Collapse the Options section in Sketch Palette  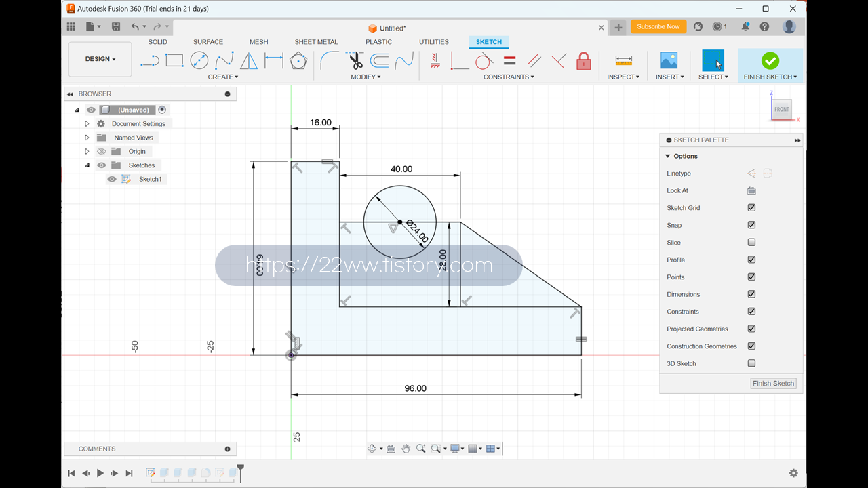tap(667, 156)
